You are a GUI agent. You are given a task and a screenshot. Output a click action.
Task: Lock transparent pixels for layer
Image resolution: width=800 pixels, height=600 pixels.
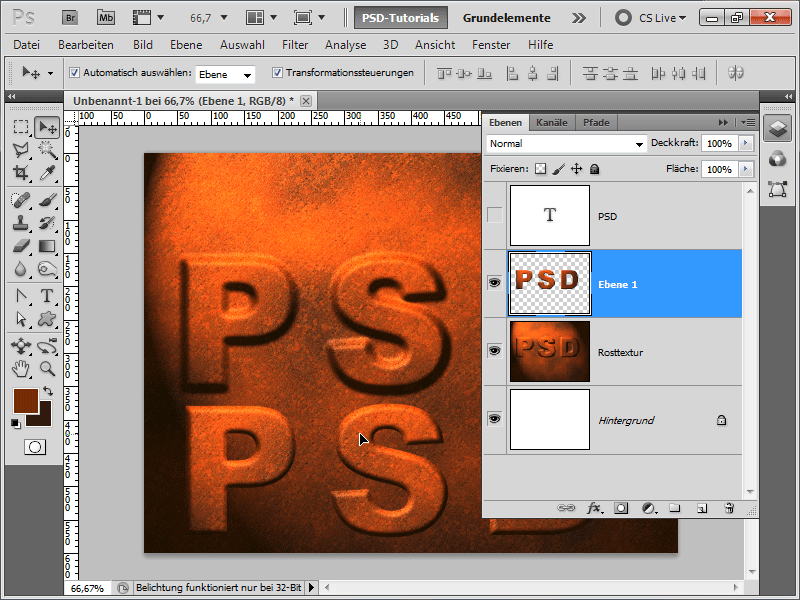pyautogui.click(x=540, y=169)
